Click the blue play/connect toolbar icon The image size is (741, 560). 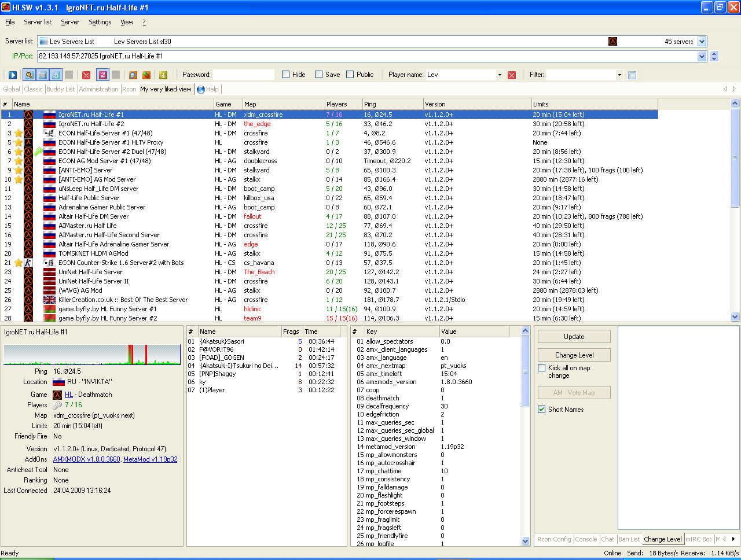click(x=13, y=75)
